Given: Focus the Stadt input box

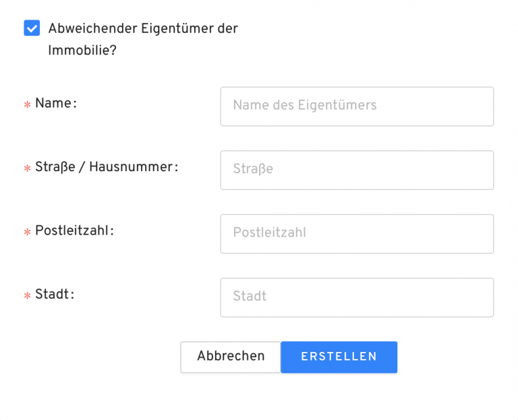Looking at the screenshot, I should [356, 297].
